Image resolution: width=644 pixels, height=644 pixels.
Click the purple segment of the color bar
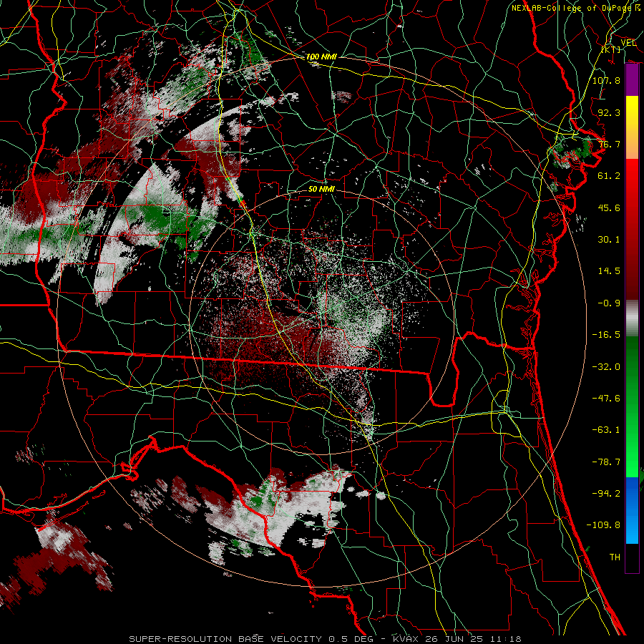click(632, 80)
